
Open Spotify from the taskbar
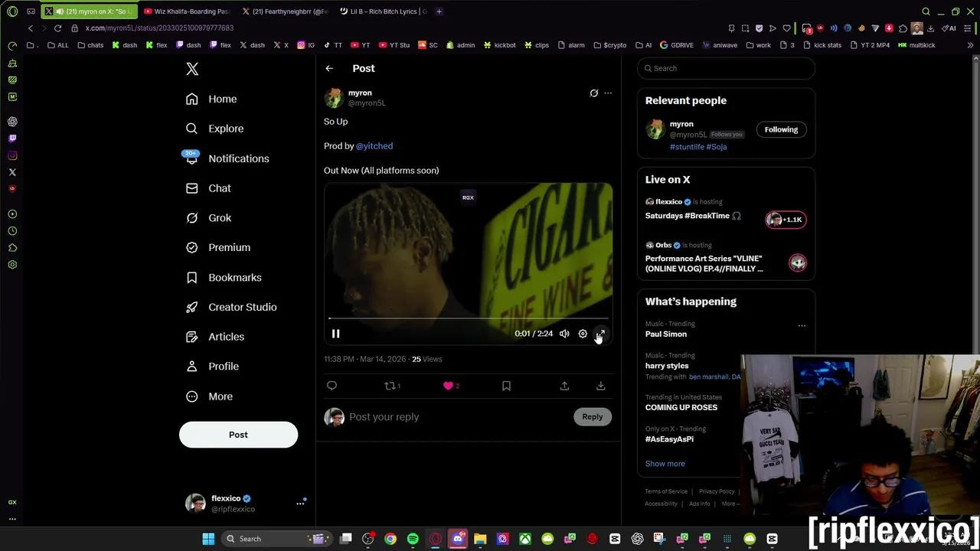tap(413, 539)
